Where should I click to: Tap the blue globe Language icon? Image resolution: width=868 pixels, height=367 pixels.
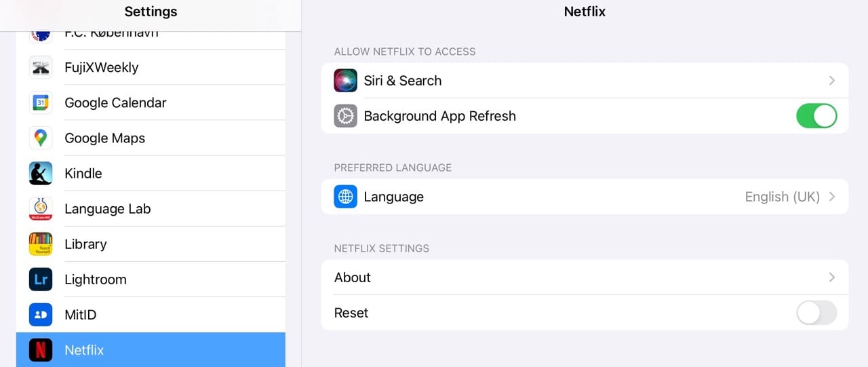pos(346,197)
